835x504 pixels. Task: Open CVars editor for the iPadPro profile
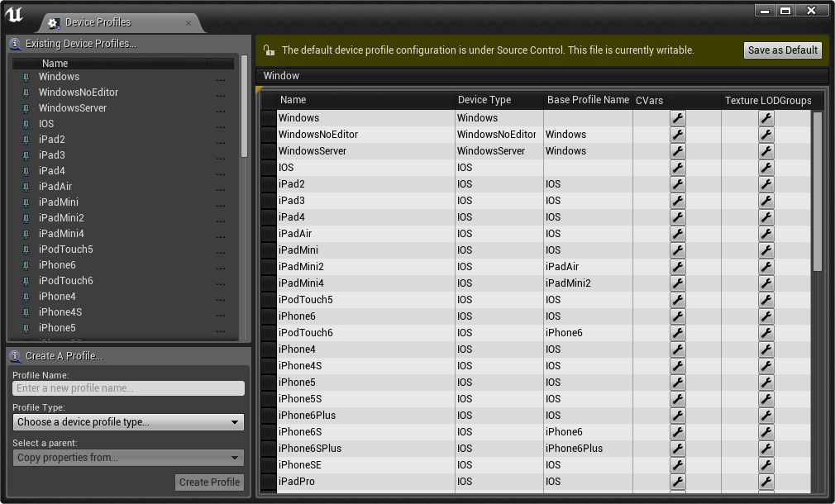click(x=678, y=481)
